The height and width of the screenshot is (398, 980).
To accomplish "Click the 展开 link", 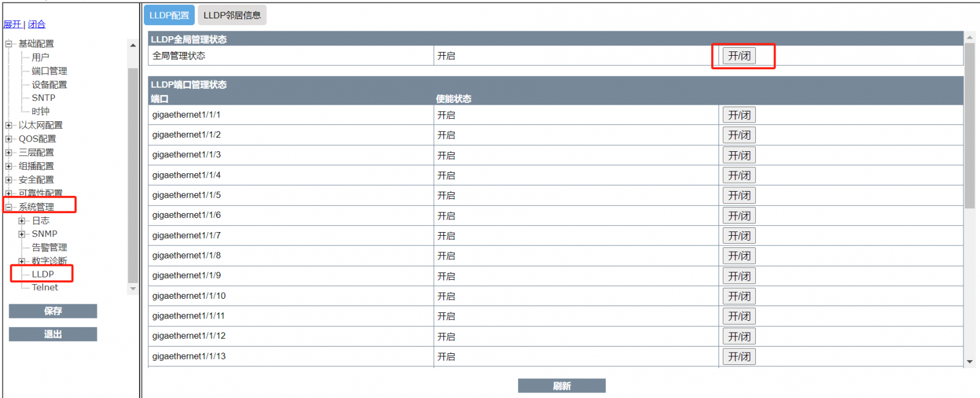I will [12, 24].
